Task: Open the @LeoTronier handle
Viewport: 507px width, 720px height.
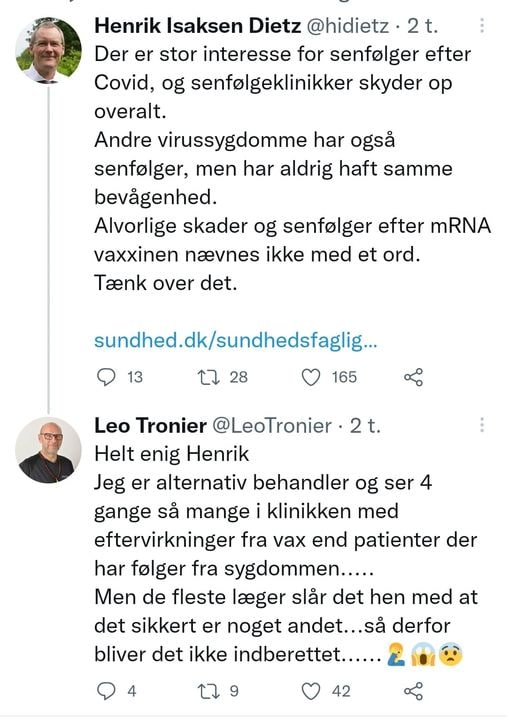Action: pos(272,426)
